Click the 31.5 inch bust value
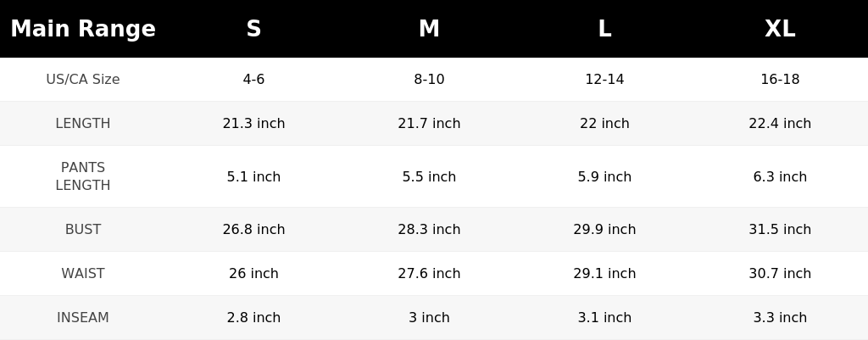The height and width of the screenshot is (340, 868). click(x=780, y=229)
